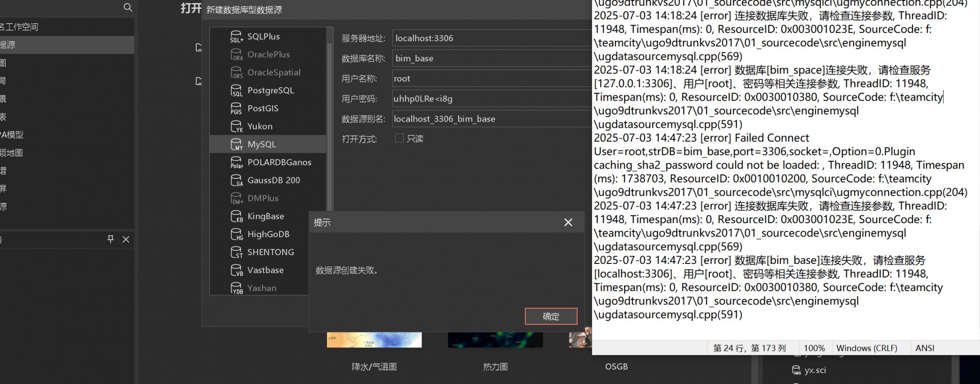Open the 降水/气温图 thumbnail
980x384 pixels.
pyautogui.click(x=374, y=340)
